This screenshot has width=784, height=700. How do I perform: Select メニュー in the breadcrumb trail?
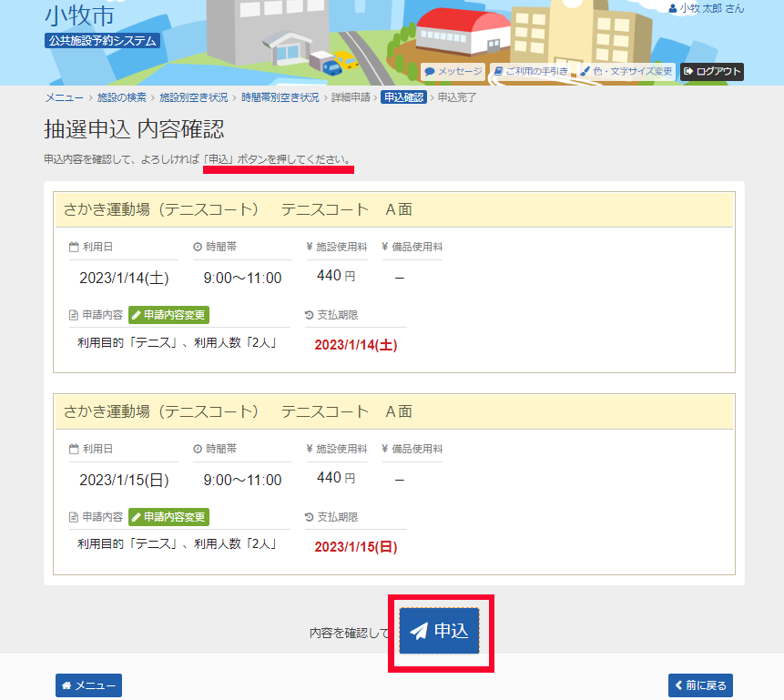pyautogui.click(x=64, y=96)
